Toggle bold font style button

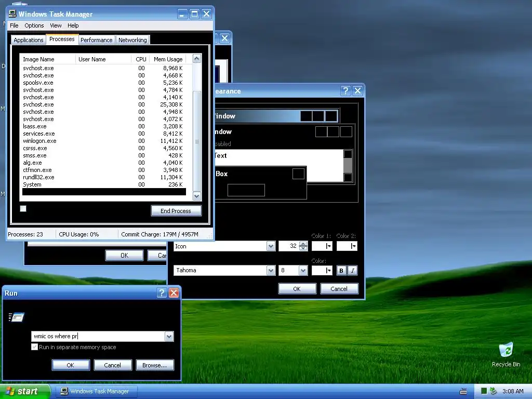341,270
